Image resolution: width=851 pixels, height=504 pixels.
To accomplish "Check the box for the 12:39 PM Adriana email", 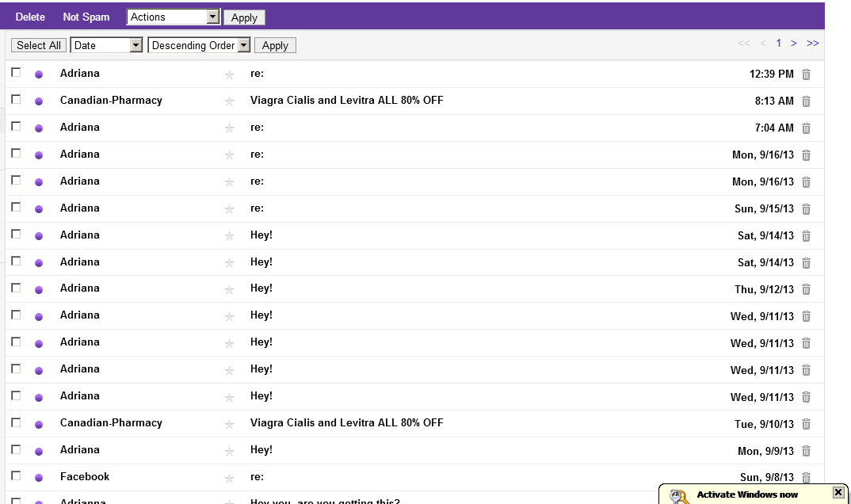I will click(17, 72).
